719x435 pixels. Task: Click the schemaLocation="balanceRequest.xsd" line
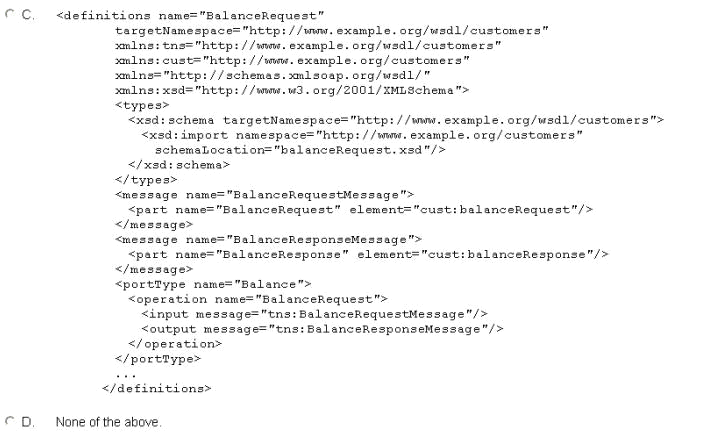click(300, 150)
